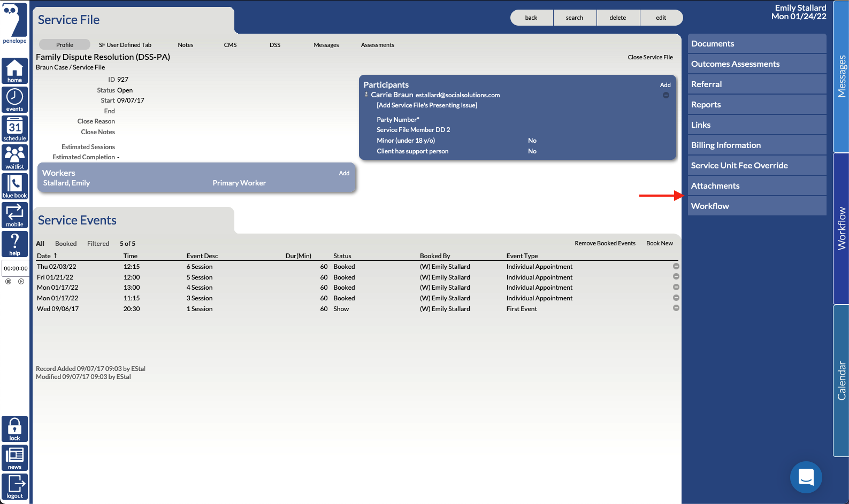
Task: Open Links in side panel
Action: coord(757,125)
